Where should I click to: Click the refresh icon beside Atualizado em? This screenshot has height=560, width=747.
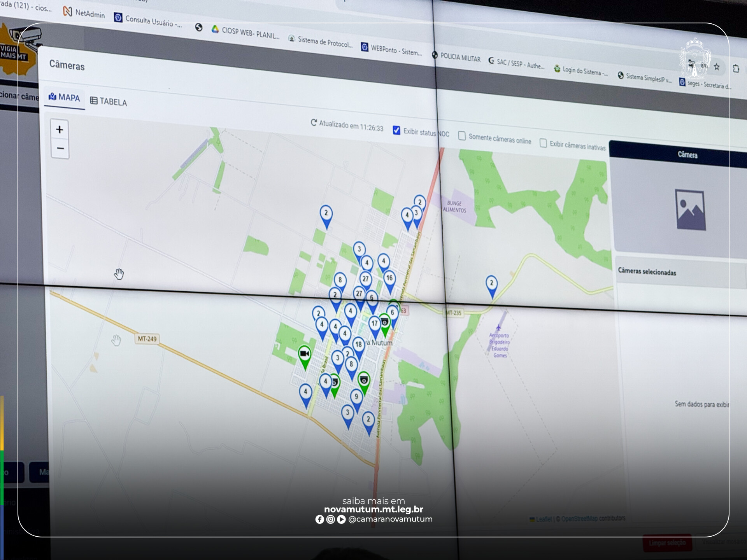314,123
